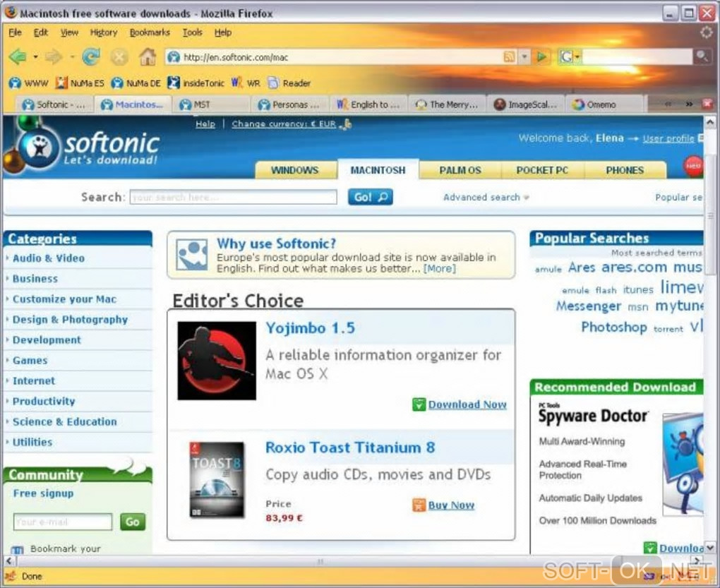Click the horizontal scrollbar left arrow
This screenshot has height=588, width=720.
click(10, 561)
